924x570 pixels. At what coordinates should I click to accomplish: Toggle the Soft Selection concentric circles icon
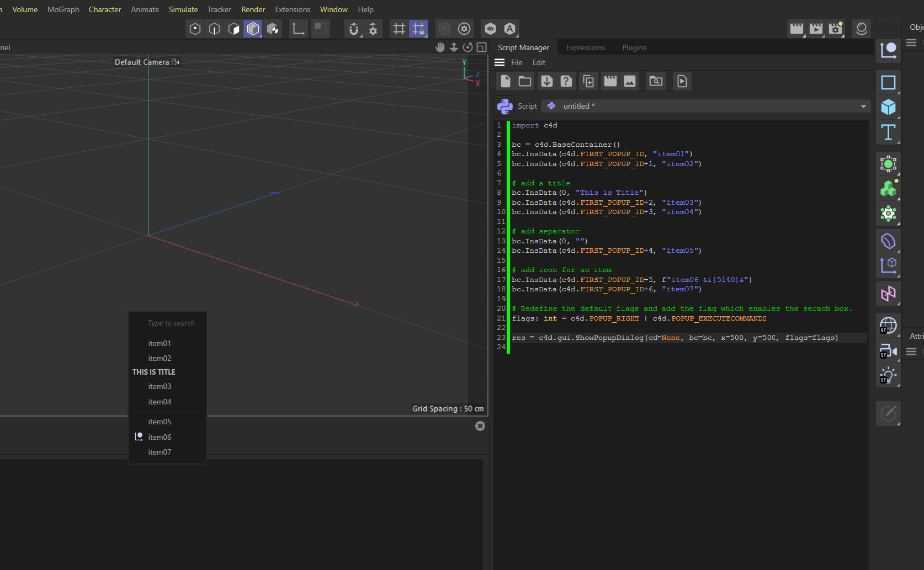click(445, 29)
